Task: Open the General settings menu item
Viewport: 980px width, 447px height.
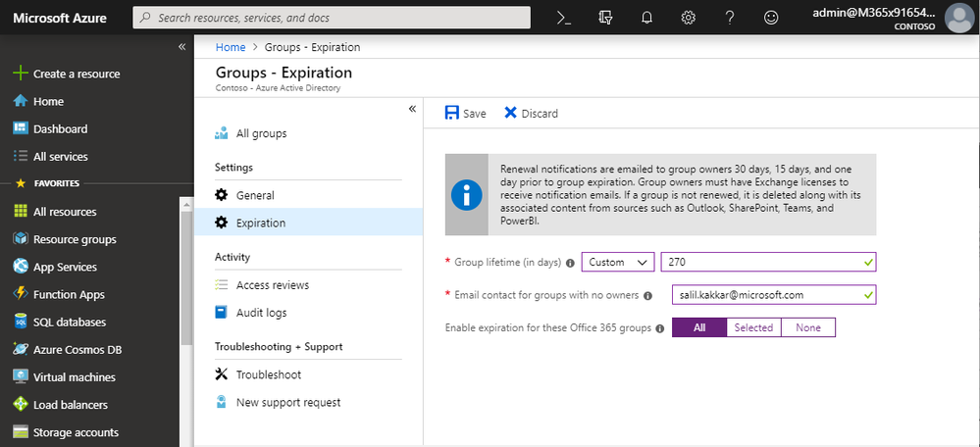Action: coord(255,195)
